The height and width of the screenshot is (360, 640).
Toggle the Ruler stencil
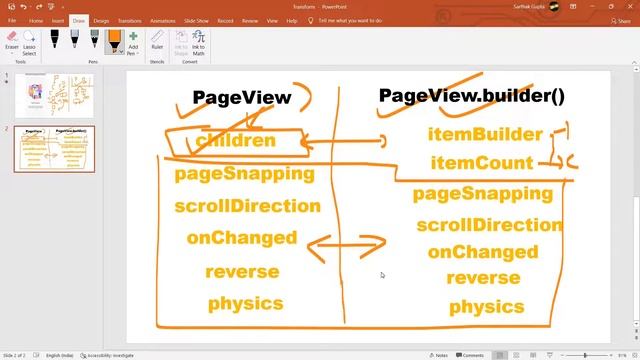157,40
